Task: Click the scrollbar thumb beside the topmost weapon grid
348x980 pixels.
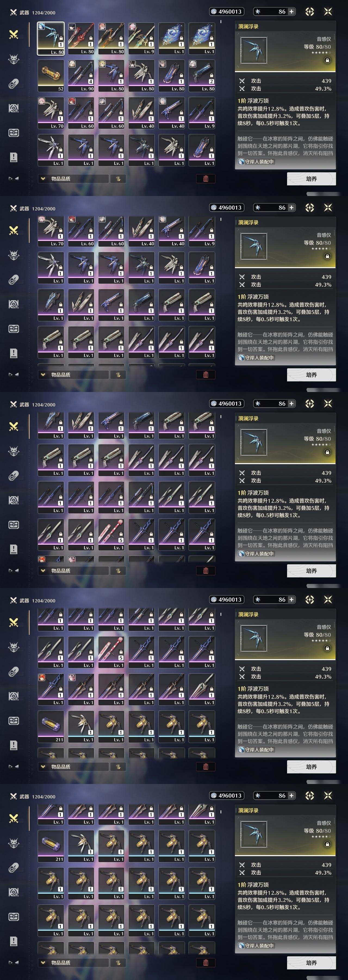Action: [x=221, y=22]
